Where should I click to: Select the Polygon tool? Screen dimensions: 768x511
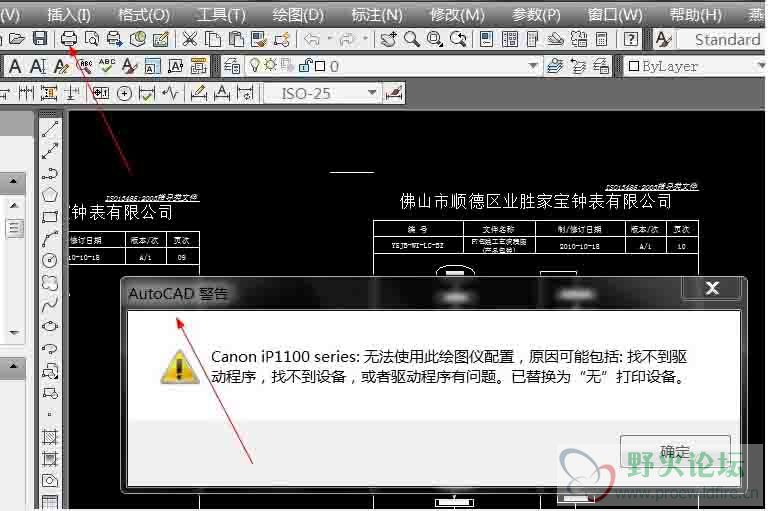(x=50, y=195)
